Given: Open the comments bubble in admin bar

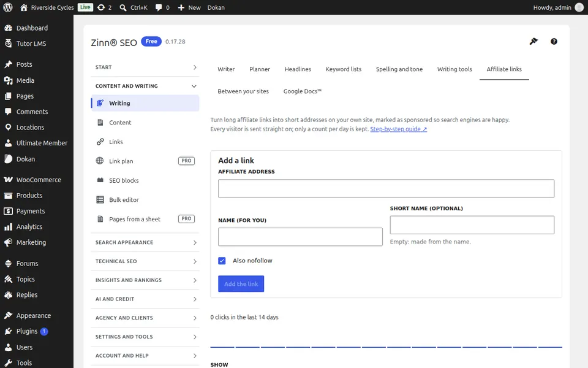Looking at the screenshot, I should point(162,7).
